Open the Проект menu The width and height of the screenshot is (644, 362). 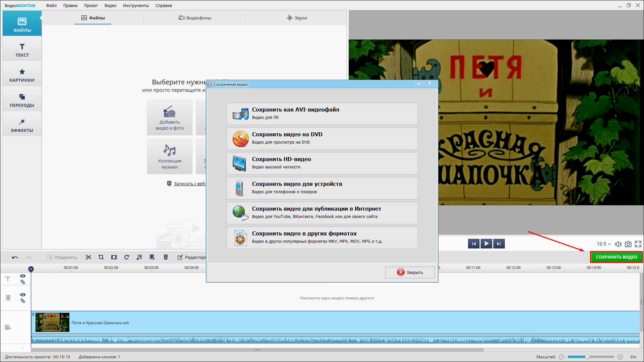pos(91,5)
